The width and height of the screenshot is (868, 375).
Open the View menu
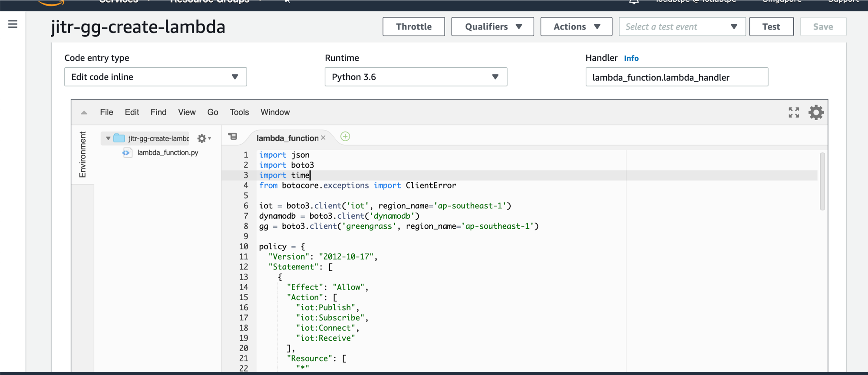coord(187,112)
